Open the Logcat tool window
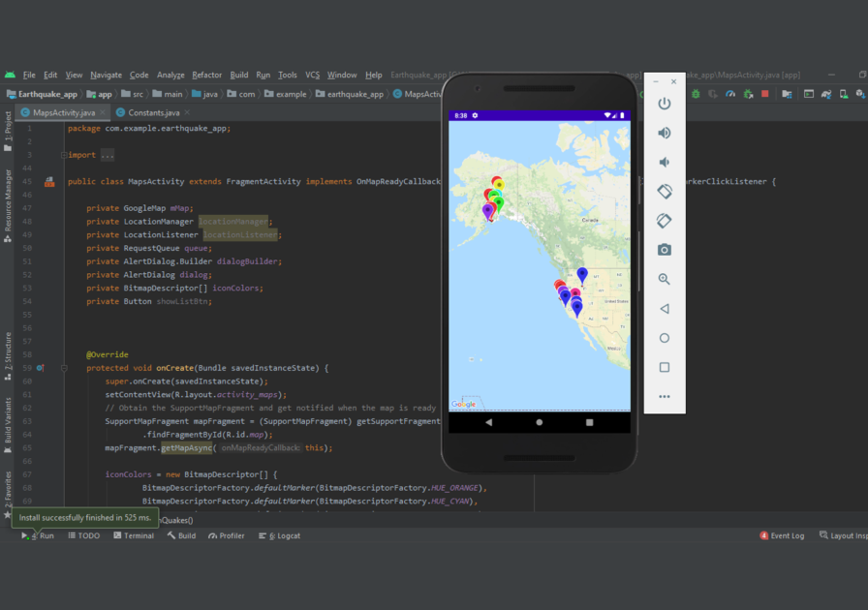The width and height of the screenshot is (868, 610). [x=280, y=535]
